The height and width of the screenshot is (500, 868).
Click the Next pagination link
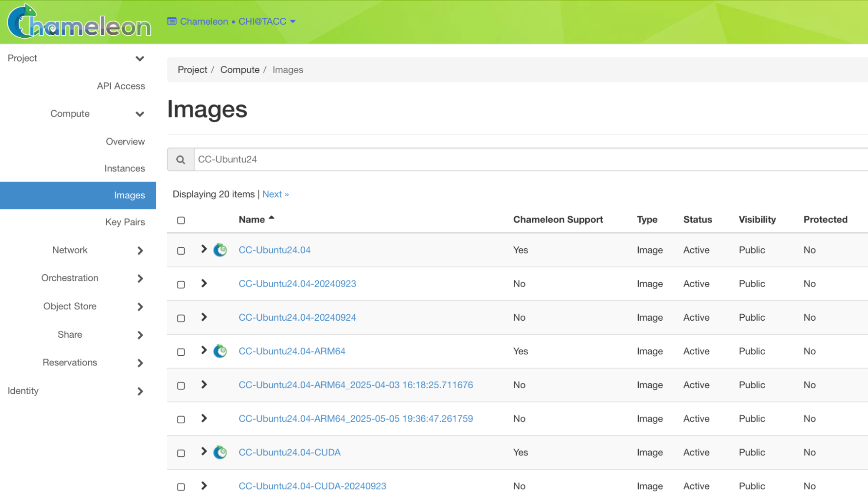click(275, 194)
